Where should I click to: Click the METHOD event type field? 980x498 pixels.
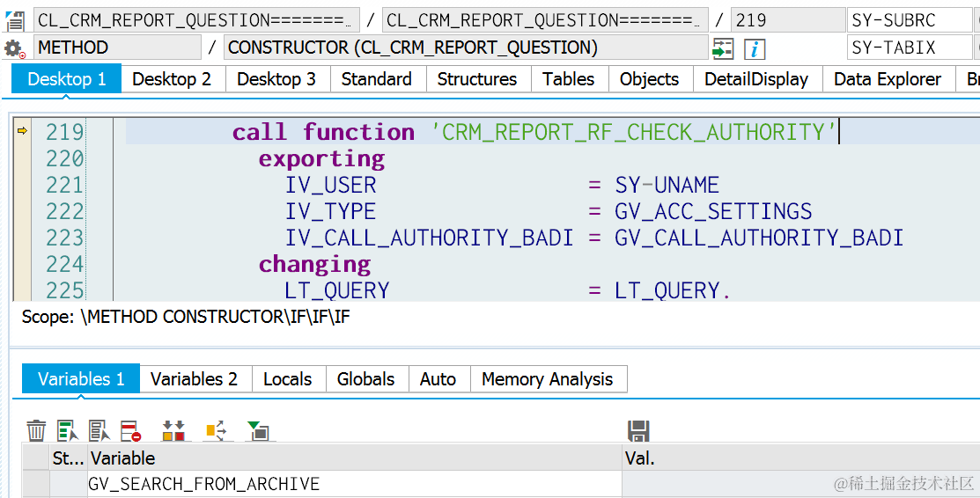click(x=117, y=48)
